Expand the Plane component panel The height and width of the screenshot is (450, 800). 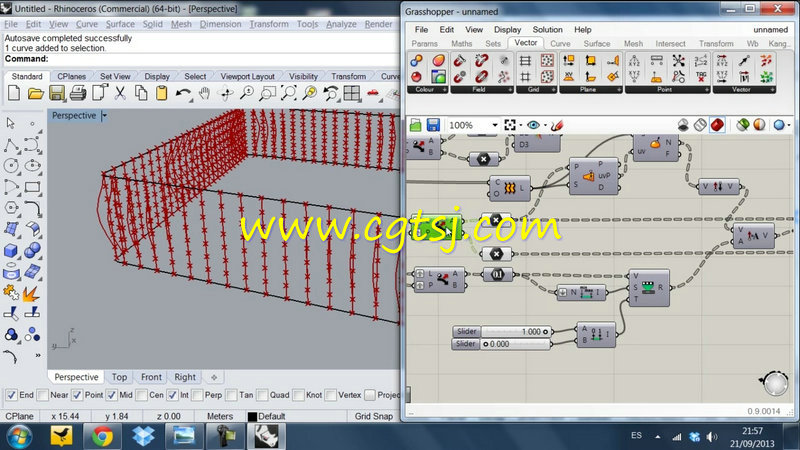pyautogui.click(x=619, y=90)
